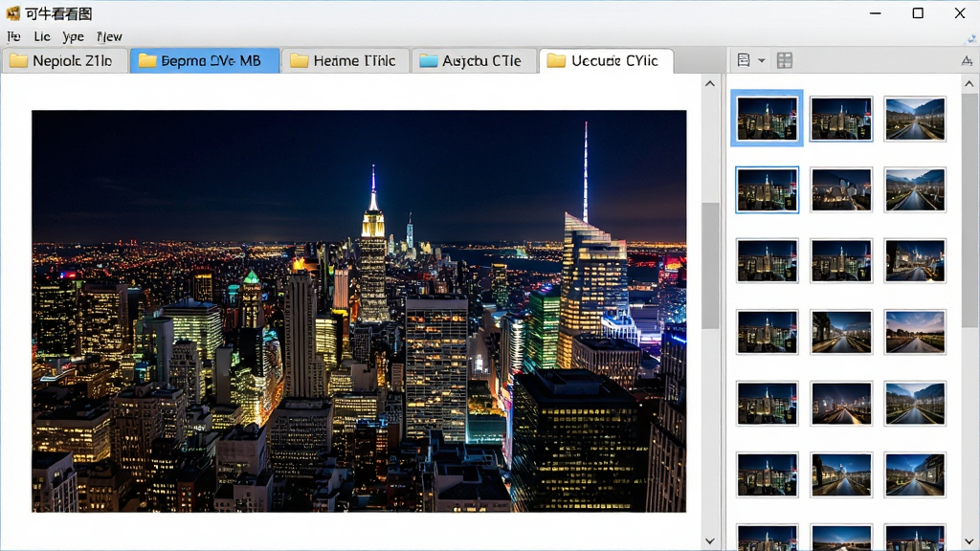Open the last menu, right of 'ype'
The height and width of the screenshot is (551, 980).
pos(109,37)
